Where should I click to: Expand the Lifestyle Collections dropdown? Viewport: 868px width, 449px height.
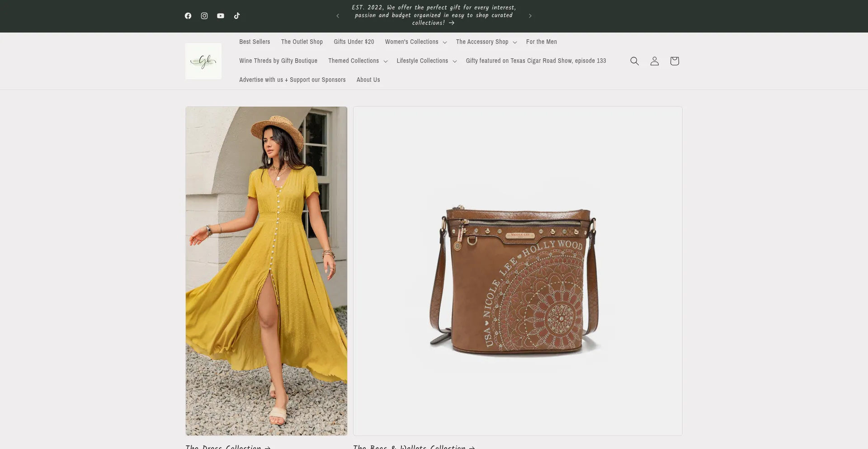click(427, 61)
